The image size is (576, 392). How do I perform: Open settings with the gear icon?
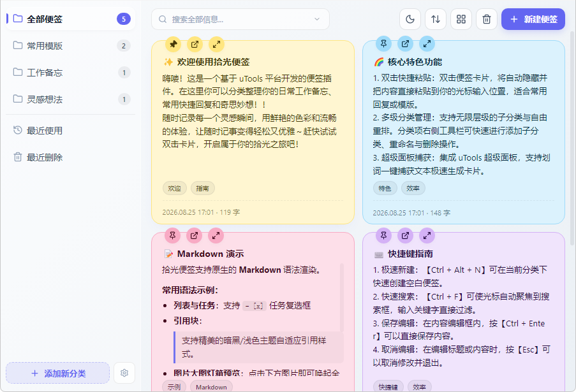124,373
